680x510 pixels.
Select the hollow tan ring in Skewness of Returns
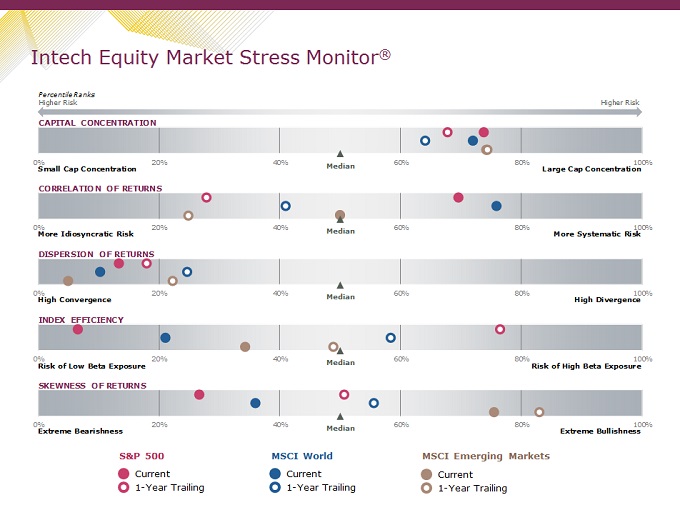[x=539, y=412]
